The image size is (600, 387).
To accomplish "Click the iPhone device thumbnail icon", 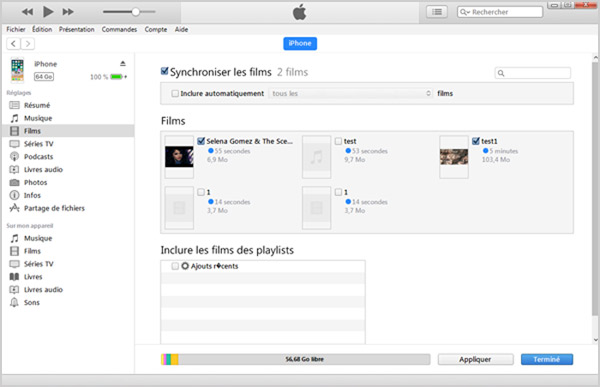I will click(17, 70).
